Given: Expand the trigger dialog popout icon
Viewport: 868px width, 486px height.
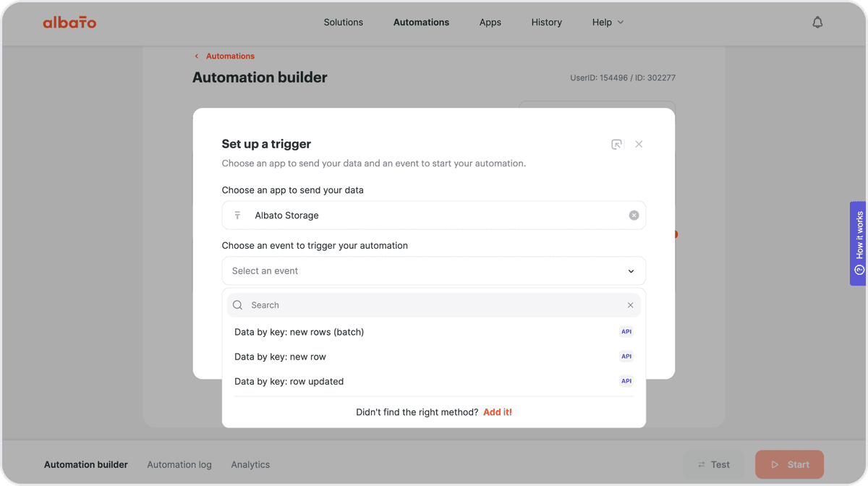Looking at the screenshot, I should (x=616, y=144).
